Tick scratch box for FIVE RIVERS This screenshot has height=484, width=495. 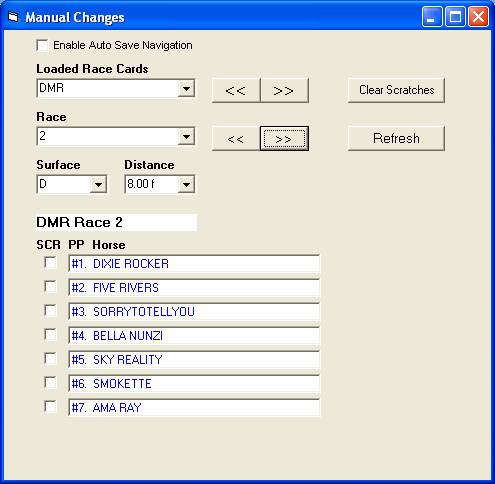tap(50, 287)
